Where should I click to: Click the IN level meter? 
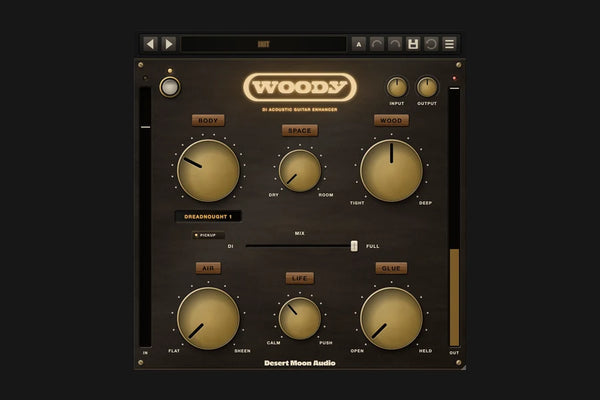(145, 217)
